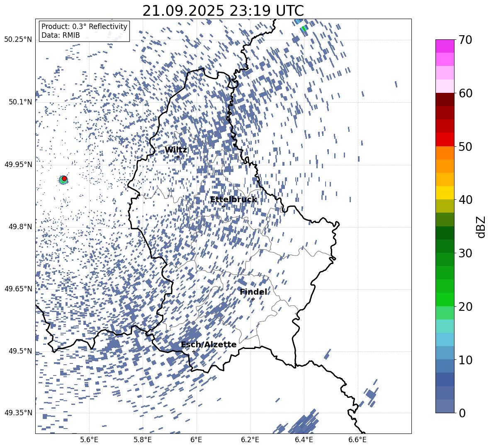
Task: Click the 49.95°N latitude label
Action: 18,165
